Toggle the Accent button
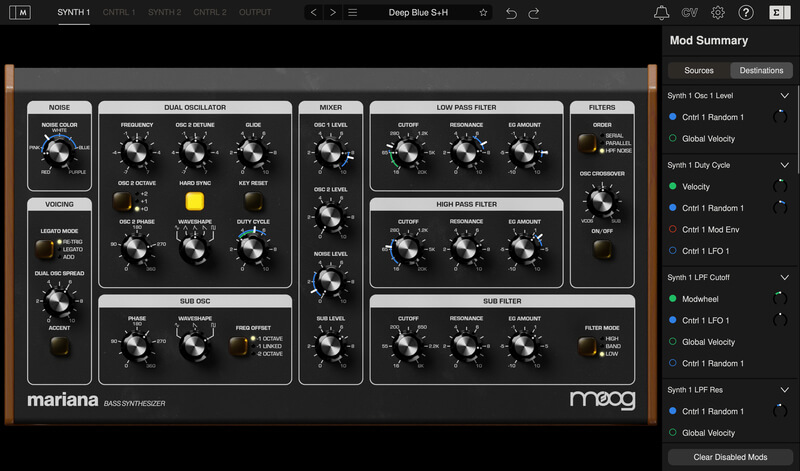The height and width of the screenshot is (471, 800). (x=59, y=346)
